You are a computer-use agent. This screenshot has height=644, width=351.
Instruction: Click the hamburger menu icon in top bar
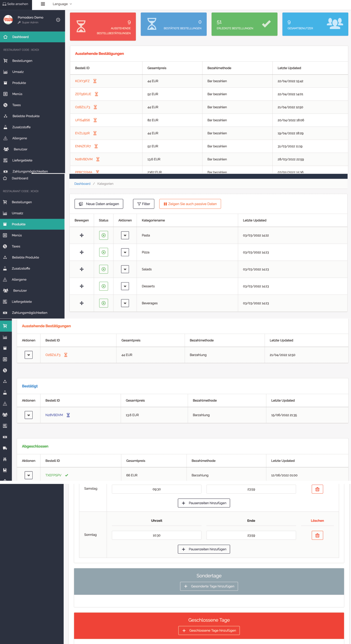tap(43, 4)
